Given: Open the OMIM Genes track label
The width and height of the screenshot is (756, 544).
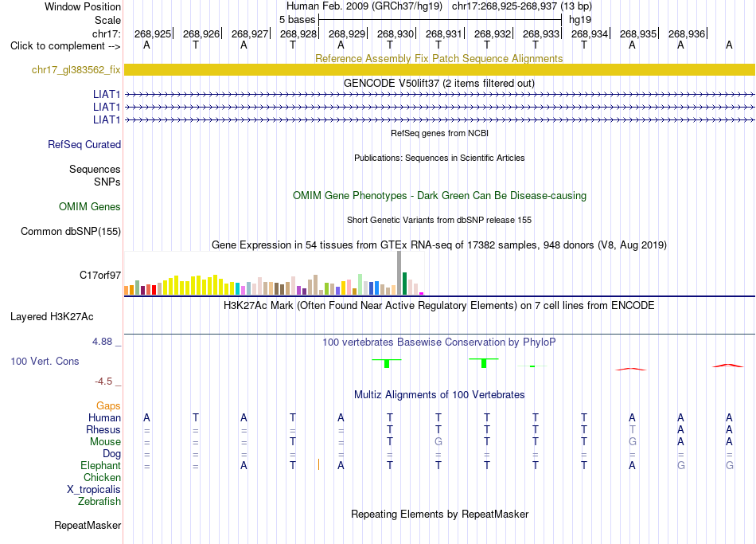Looking at the screenshot, I should tap(90, 206).
